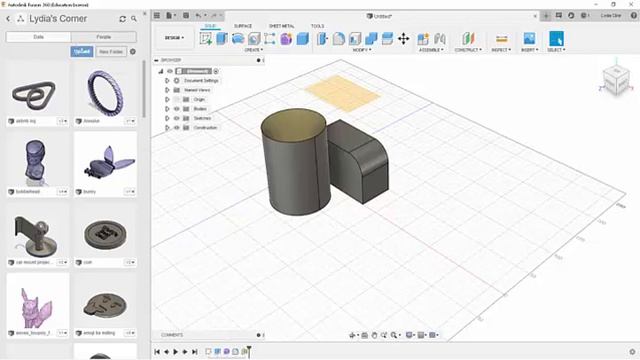
Task: Open the Create dropdown menu
Action: (x=253, y=50)
